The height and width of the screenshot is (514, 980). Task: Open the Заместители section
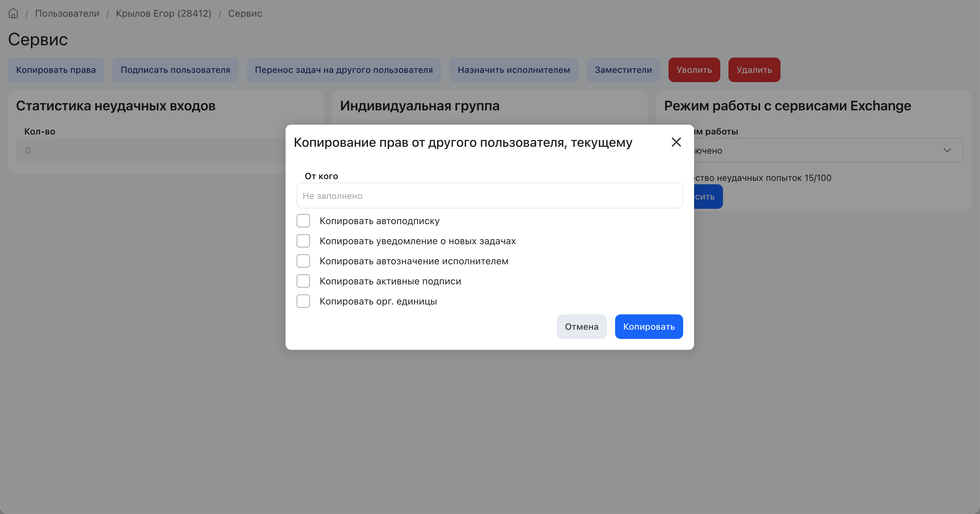pos(623,70)
